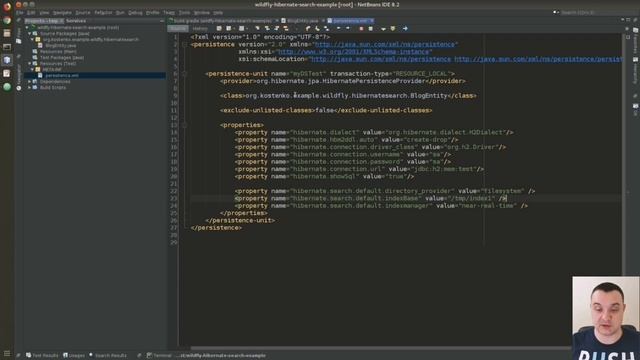Open the Test Results output tab
This screenshot has height=360, width=640.
pos(42,356)
